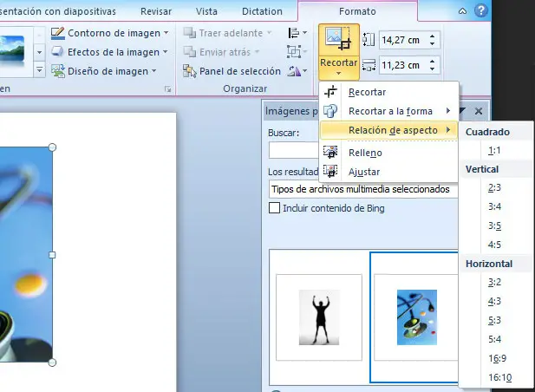
Task: Select the reflected picture style thumbnail
Action: (12, 49)
